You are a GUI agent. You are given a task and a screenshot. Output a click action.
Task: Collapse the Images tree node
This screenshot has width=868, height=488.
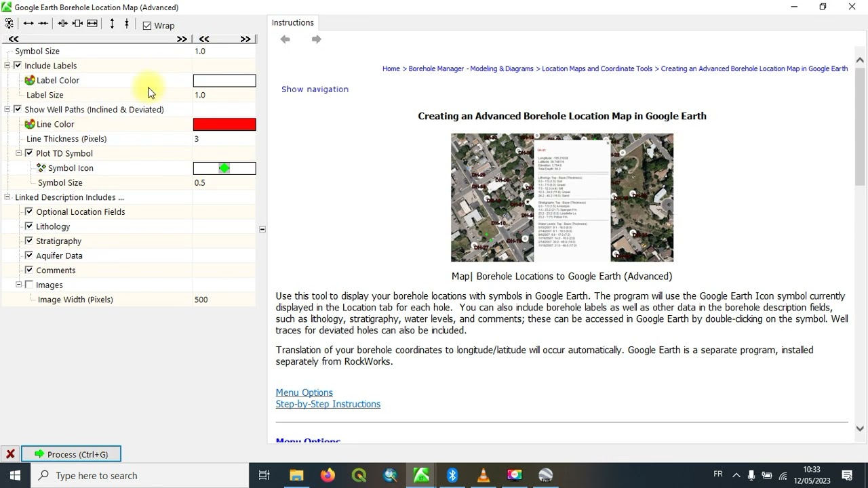[x=19, y=285]
